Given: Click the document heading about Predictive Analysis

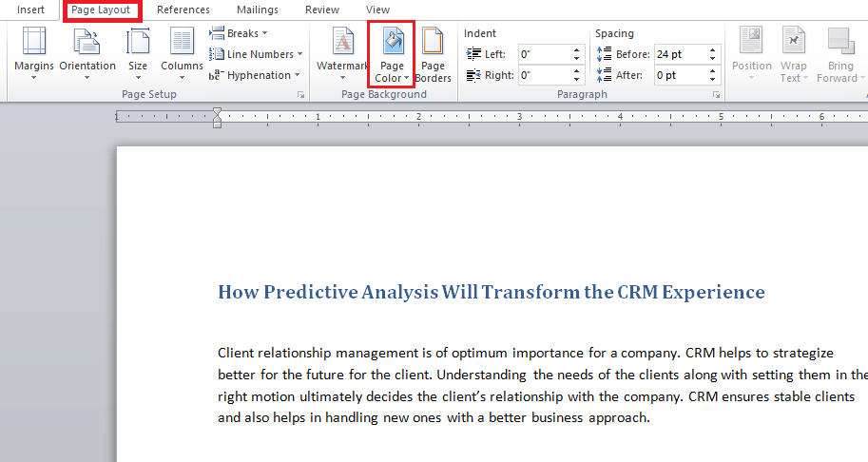Looking at the screenshot, I should (x=491, y=292).
